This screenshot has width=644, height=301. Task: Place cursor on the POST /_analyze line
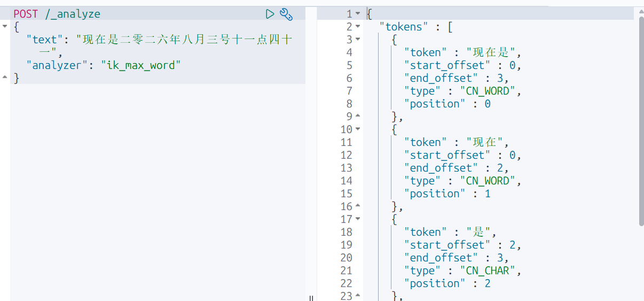(57, 14)
